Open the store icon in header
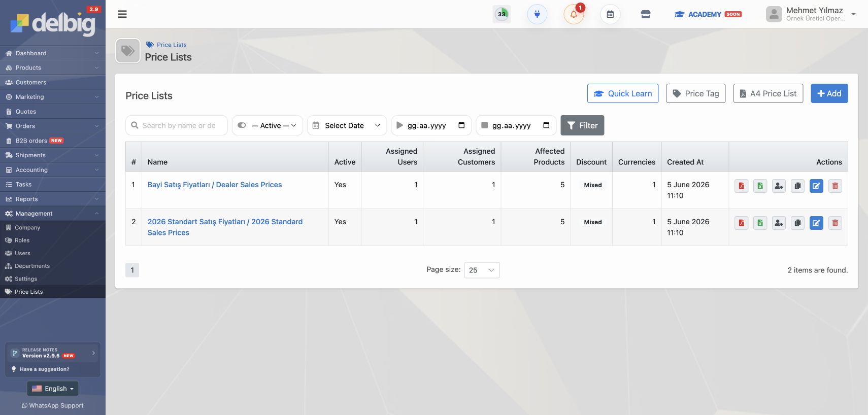This screenshot has width=868, height=415. coord(646,14)
